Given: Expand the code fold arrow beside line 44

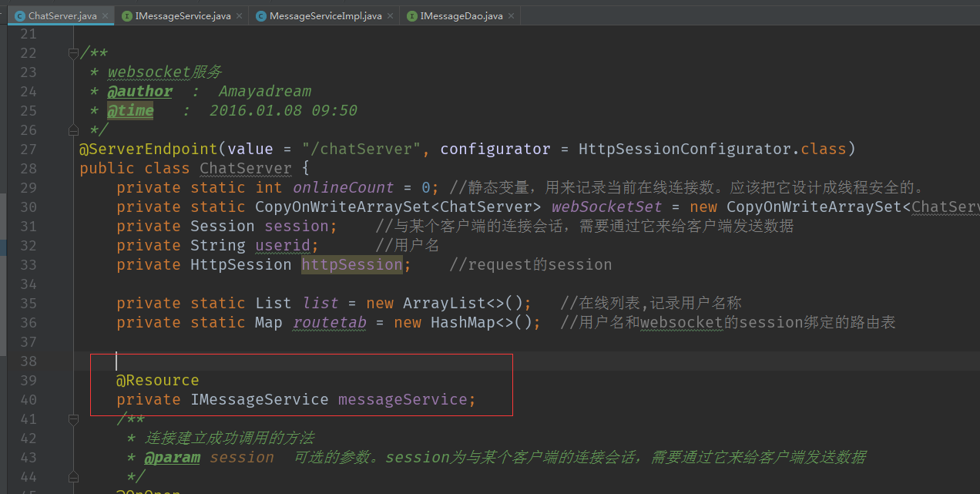Looking at the screenshot, I should [73, 477].
